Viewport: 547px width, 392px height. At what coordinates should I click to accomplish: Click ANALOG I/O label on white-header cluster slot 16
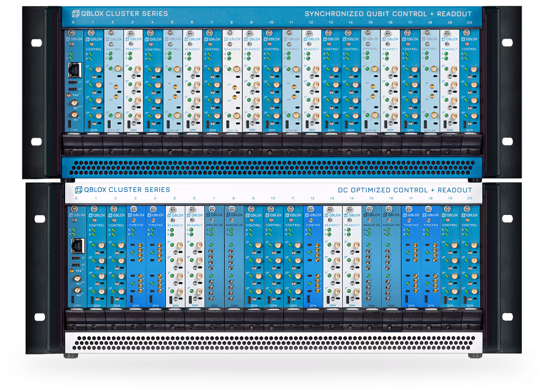391,225
